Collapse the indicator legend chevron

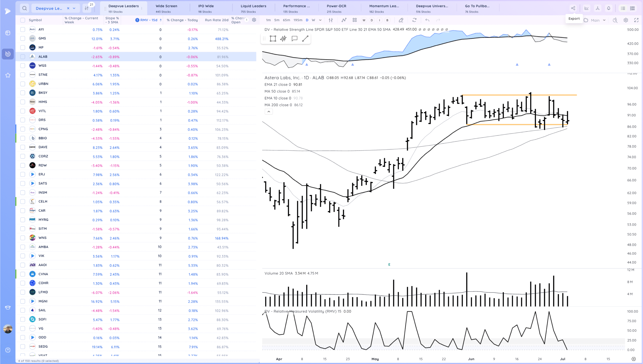[x=269, y=112]
